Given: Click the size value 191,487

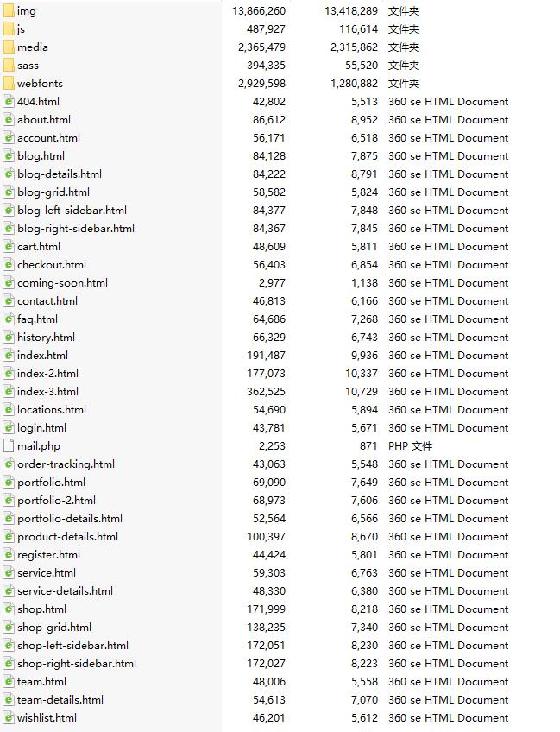Looking at the screenshot, I should (x=266, y=356).
